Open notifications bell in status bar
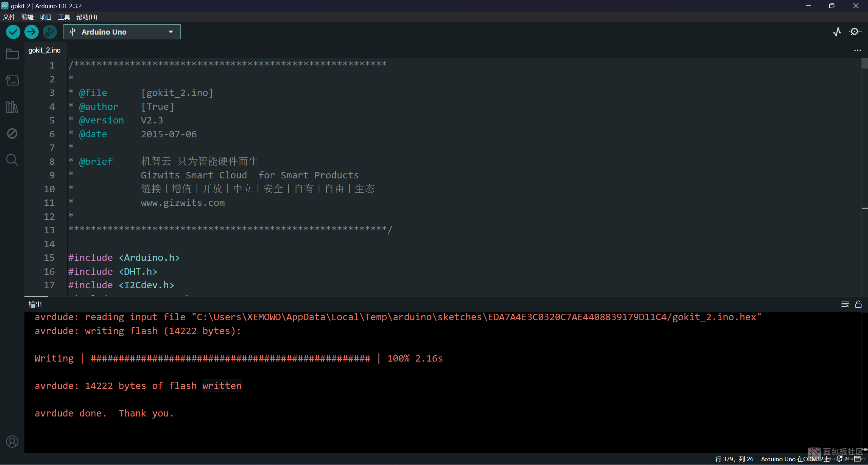Image resolution: width=868 pixels, height=465 pixels. [842, 459]
